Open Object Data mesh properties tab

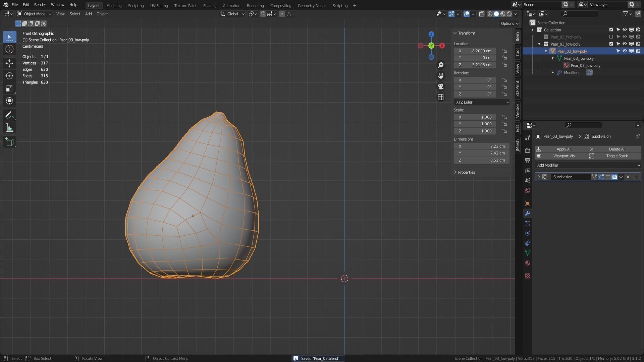pos(528,253)
